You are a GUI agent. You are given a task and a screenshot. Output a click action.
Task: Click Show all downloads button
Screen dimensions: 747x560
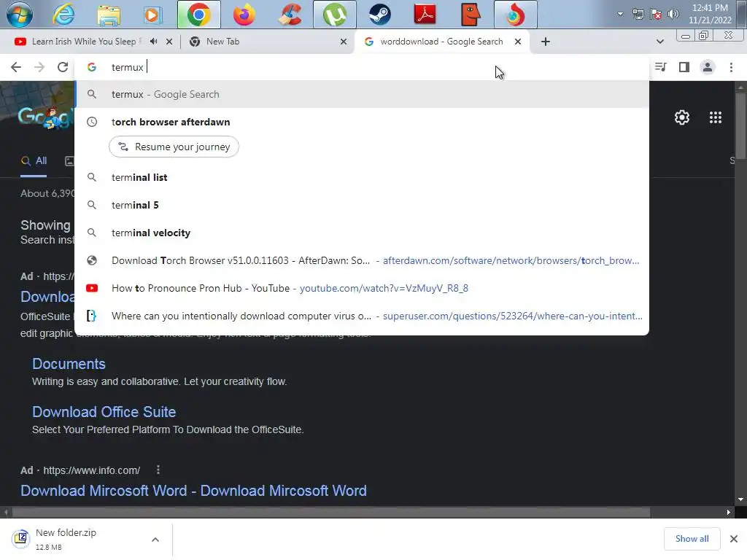(x=692, y=539)
